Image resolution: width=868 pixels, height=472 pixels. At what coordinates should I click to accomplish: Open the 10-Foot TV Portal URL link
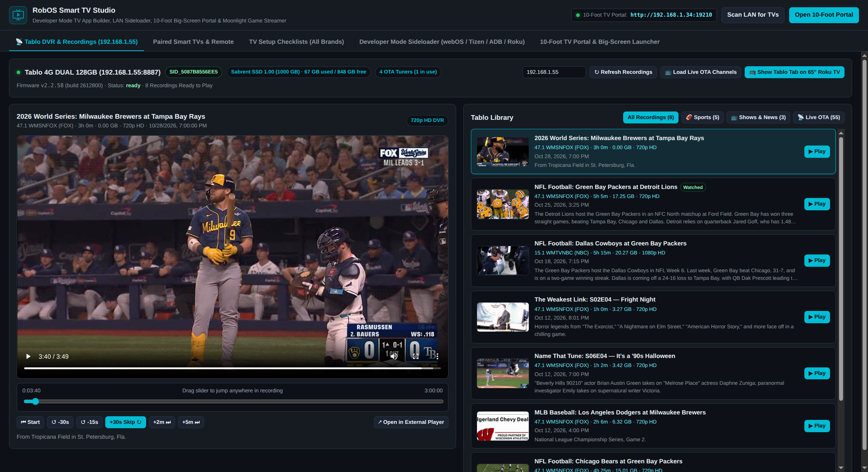click(671, 15)
